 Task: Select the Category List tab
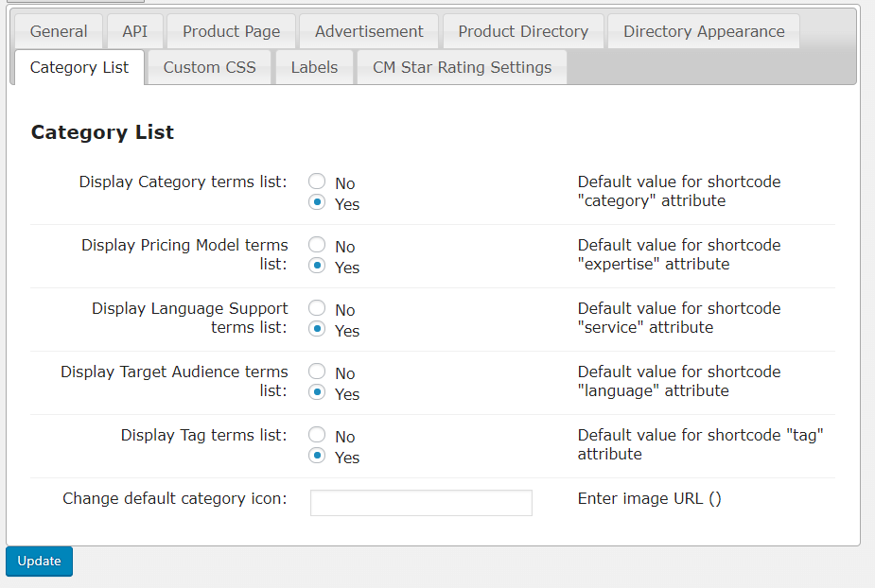coord(79,67)
